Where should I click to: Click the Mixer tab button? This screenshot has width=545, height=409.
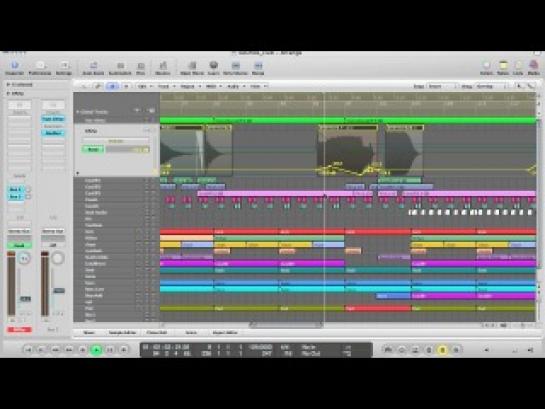(x=89, y=333)
